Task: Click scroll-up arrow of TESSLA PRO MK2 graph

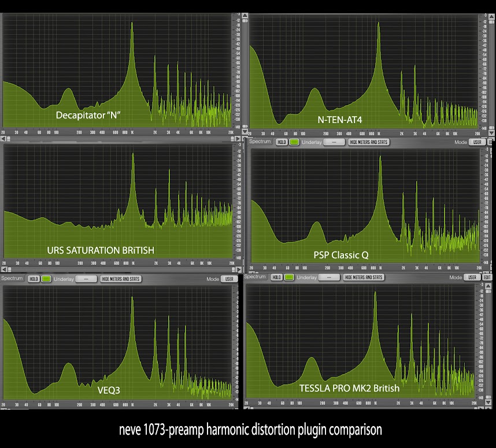Action: pos(488,286)
